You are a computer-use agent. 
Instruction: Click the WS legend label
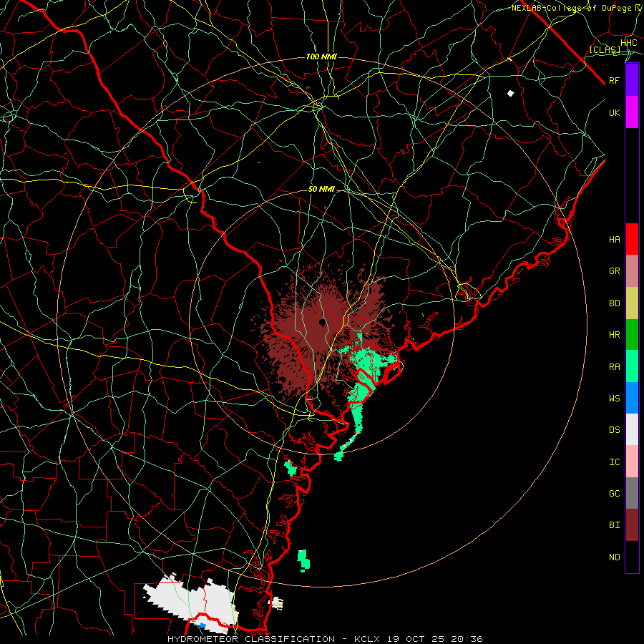pyautogui.click(x=615, y=399)
